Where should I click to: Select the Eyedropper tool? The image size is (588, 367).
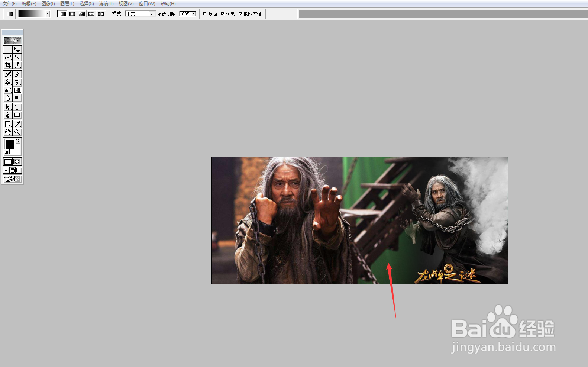tap(17, 124)
